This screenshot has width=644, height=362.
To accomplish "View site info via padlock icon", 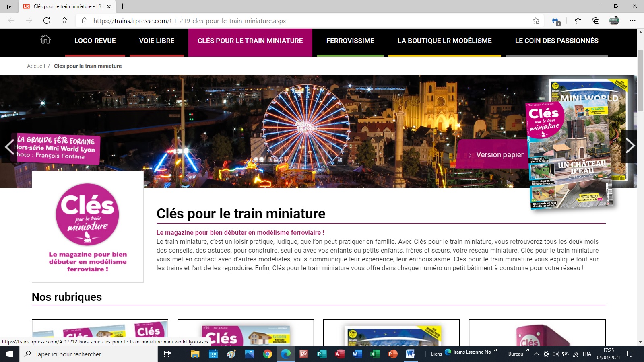I will (x=85, y=21).
